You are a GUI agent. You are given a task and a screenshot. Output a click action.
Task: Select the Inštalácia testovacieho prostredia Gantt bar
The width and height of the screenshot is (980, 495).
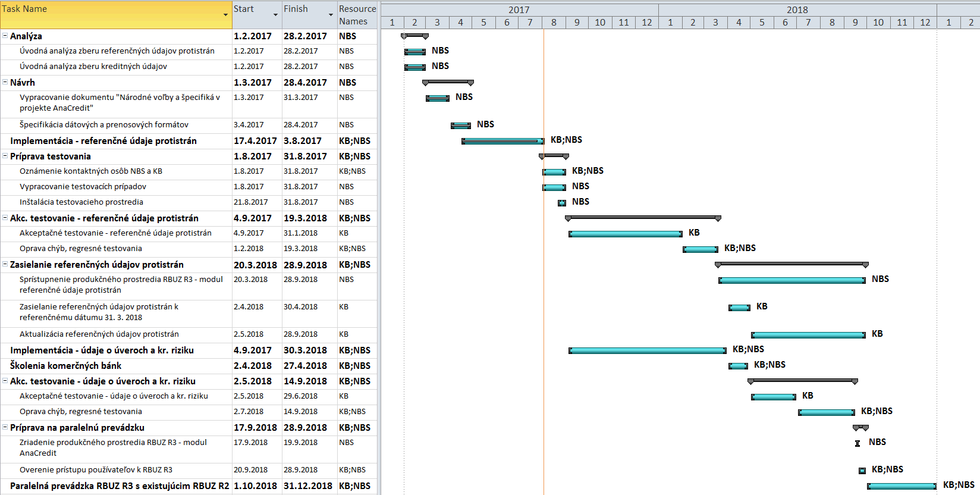562,203
